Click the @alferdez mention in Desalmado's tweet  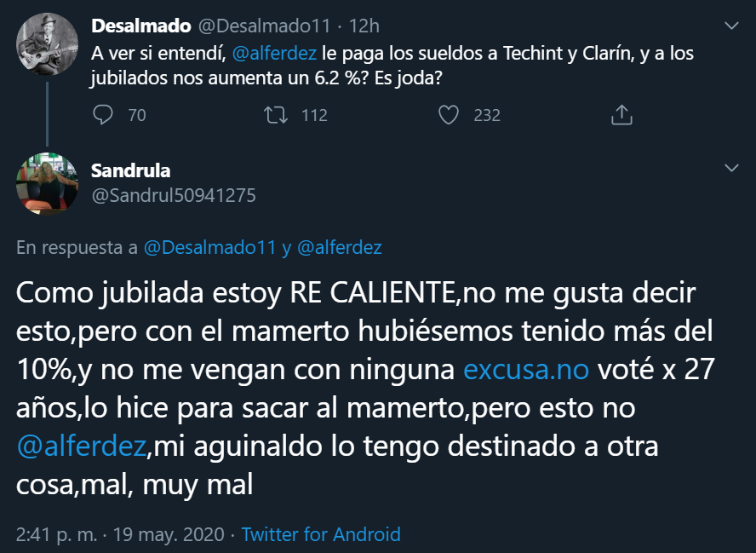coord(274,53)
